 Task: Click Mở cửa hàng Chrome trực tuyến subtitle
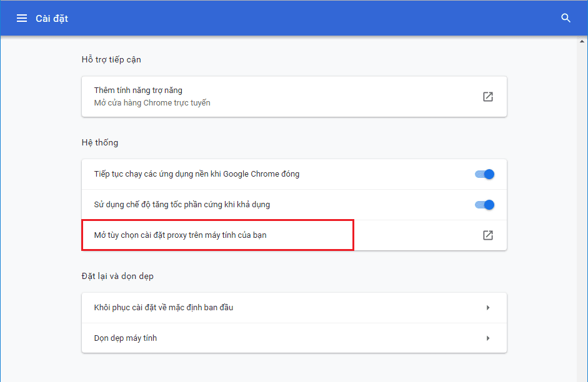tap(152, 103)
